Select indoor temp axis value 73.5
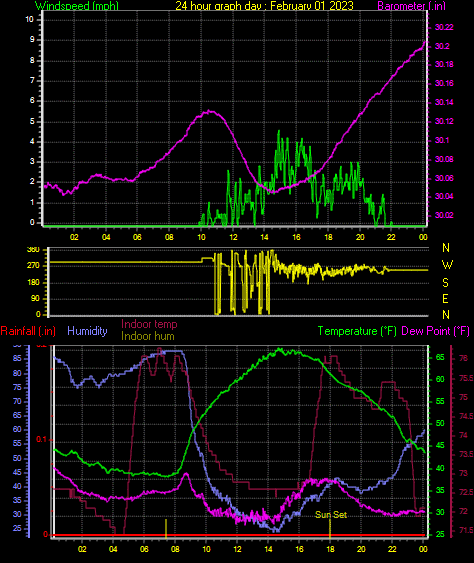The height and width of the screenshot is (563, 474). [x=466, y=455]
